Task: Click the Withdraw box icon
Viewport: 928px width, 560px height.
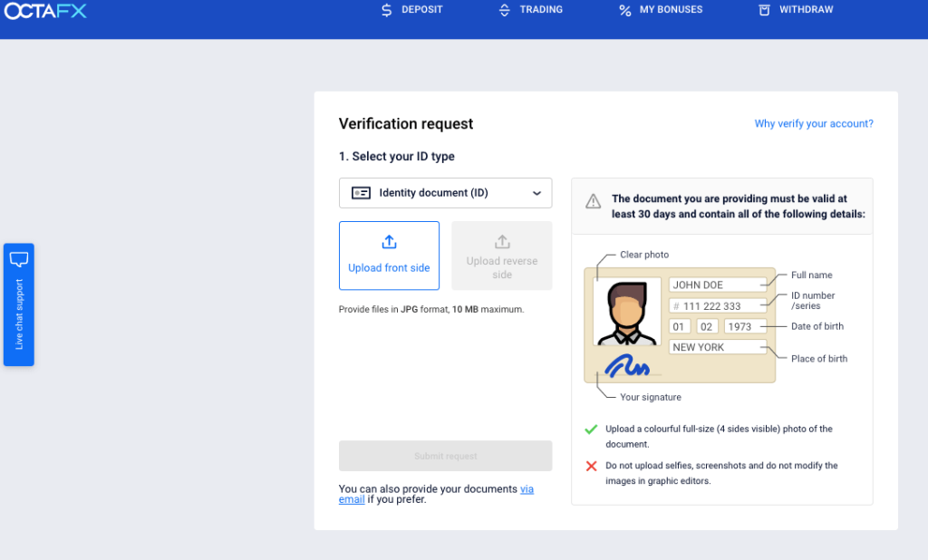Action: pos(764,11)
